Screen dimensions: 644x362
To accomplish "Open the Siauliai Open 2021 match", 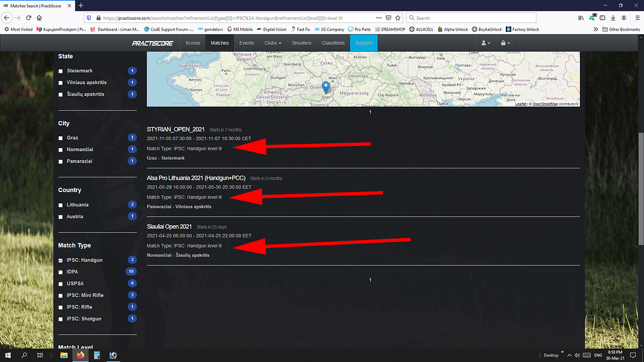I will point(169,226).
